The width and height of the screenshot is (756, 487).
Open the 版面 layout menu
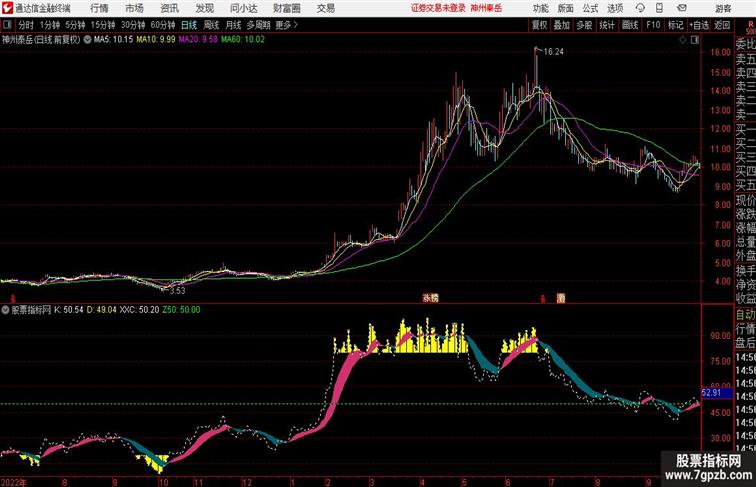click(x=566, y=8)
